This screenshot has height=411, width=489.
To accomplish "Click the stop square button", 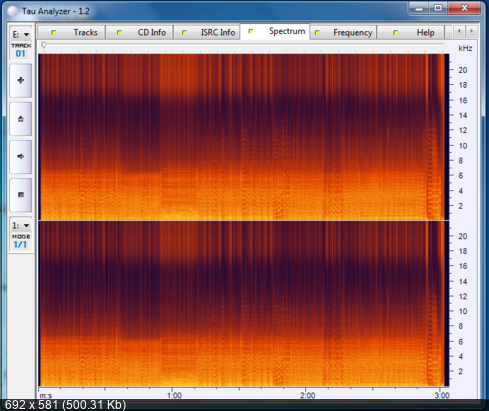I will [x=21, y=195].
